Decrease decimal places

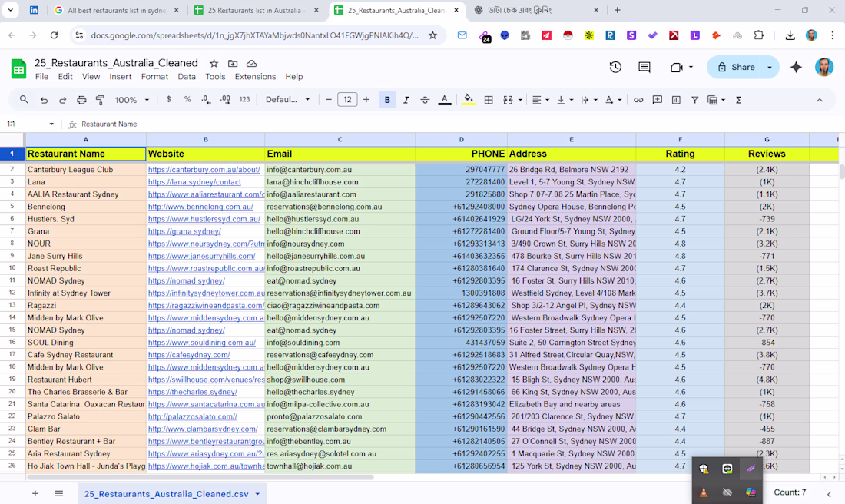(x=206, y=99)
